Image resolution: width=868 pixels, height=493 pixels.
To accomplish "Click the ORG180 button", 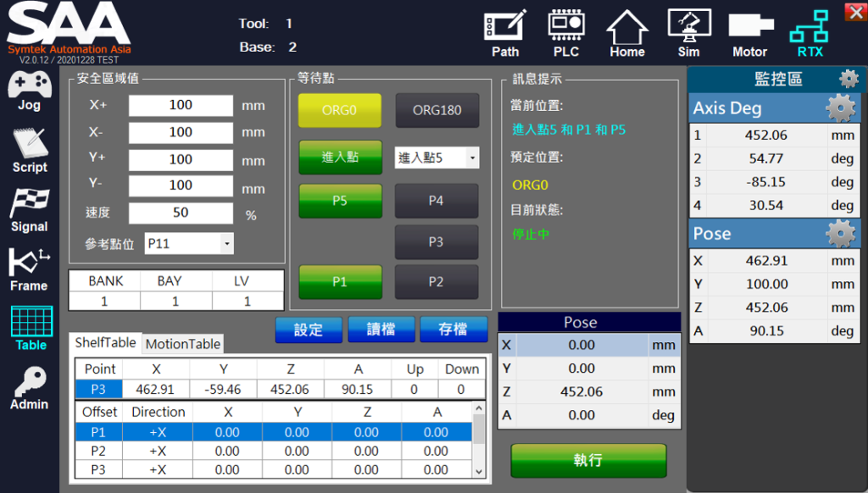I will click(437, 110).
